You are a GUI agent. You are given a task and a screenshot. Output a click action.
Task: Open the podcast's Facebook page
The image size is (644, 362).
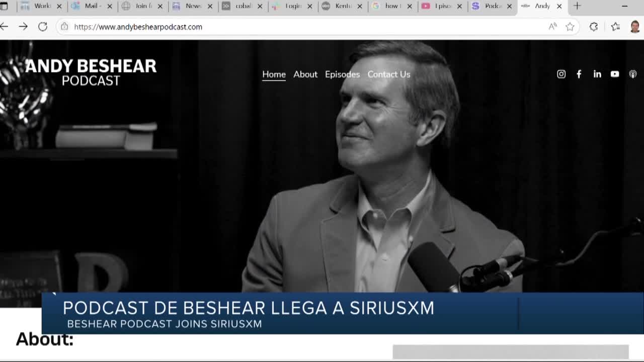pyautogui.click(x=579, y=74)
